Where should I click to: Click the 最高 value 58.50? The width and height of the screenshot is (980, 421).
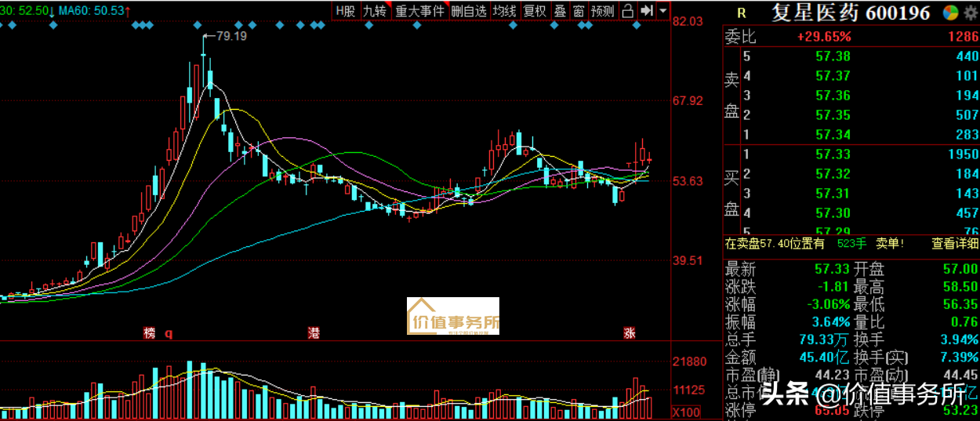pyautogui.click(x=961, y=287)
